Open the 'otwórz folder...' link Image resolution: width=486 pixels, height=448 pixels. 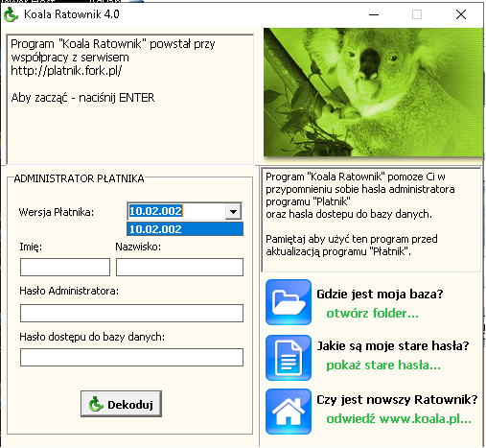[372, 313]
